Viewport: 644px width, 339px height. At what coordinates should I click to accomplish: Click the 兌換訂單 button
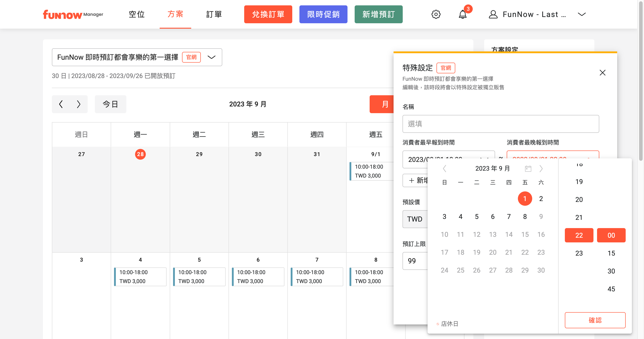268,14
